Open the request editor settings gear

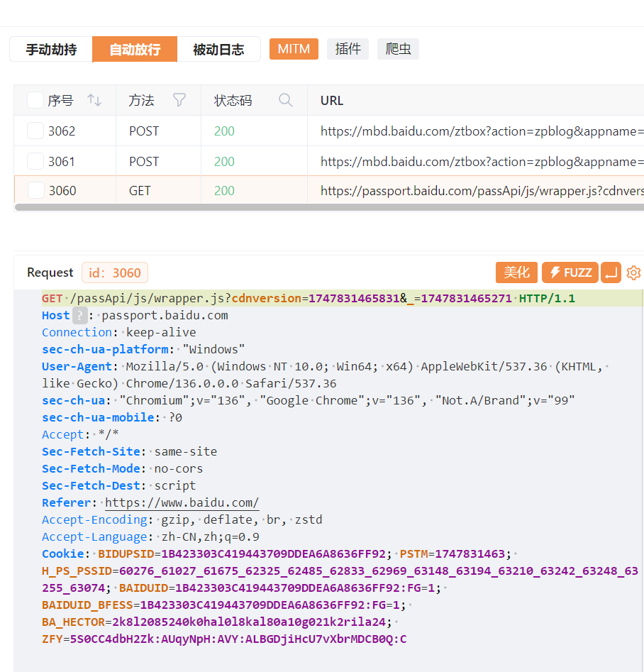coord(633,272)
